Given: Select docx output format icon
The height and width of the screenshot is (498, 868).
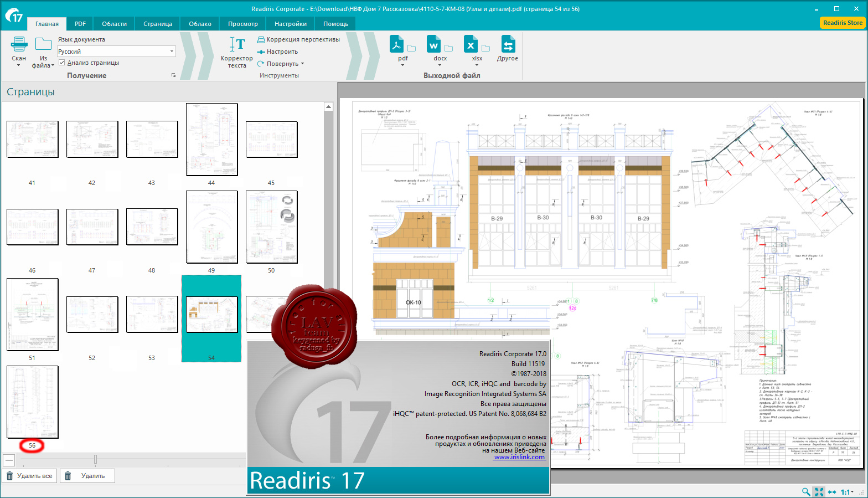Looking at the screenshot, I should click(x=433, y=44).
